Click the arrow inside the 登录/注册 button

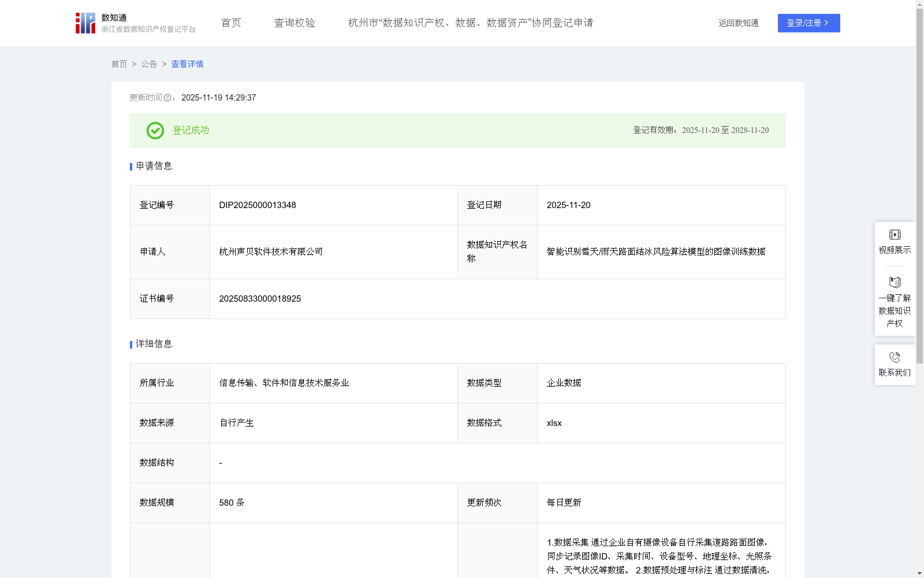click(x=826, y=23)
